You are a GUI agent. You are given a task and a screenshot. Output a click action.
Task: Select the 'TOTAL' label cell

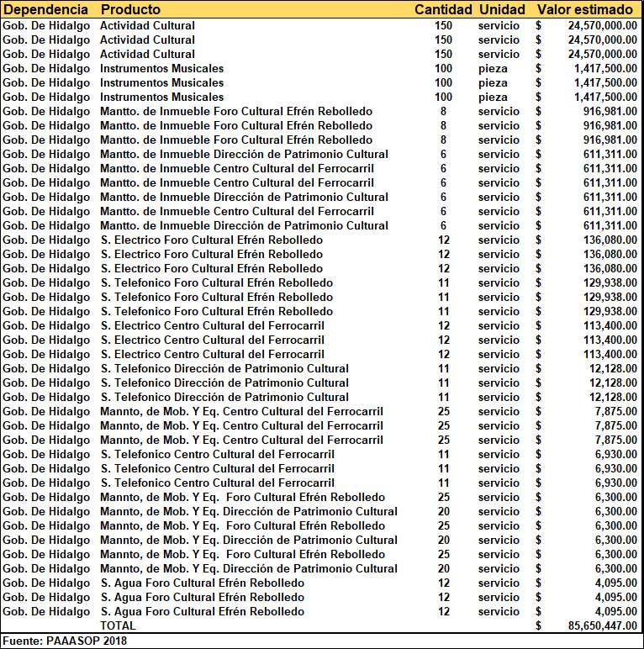(x=118, y=625)
